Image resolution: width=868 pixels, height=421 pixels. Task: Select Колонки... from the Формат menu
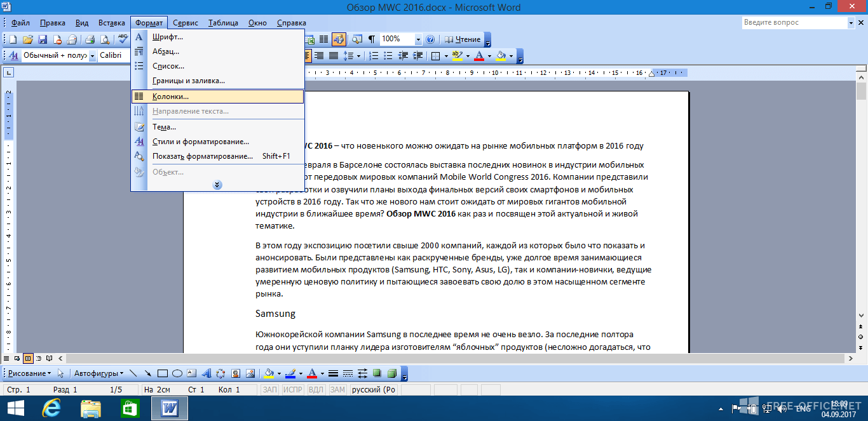[x=217, y=97]
